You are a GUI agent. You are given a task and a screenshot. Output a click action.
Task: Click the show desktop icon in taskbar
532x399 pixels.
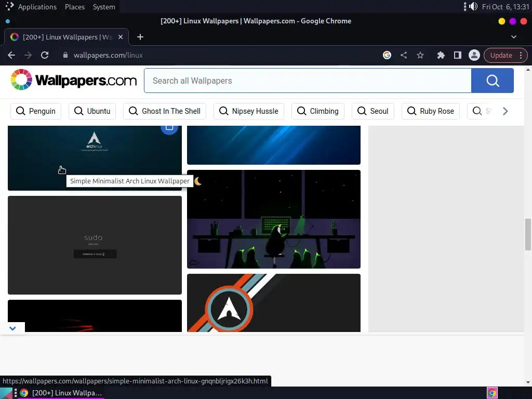point(6,393)
